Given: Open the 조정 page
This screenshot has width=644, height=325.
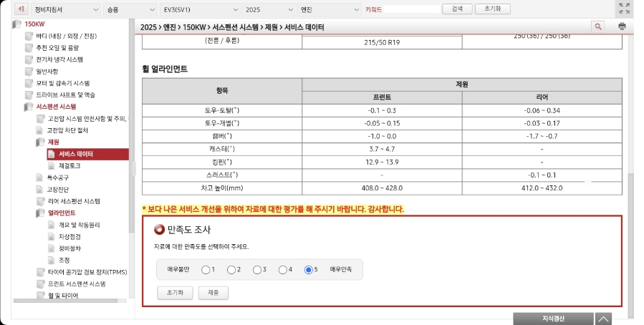Looking at the screenshot, I should point(64,260).
